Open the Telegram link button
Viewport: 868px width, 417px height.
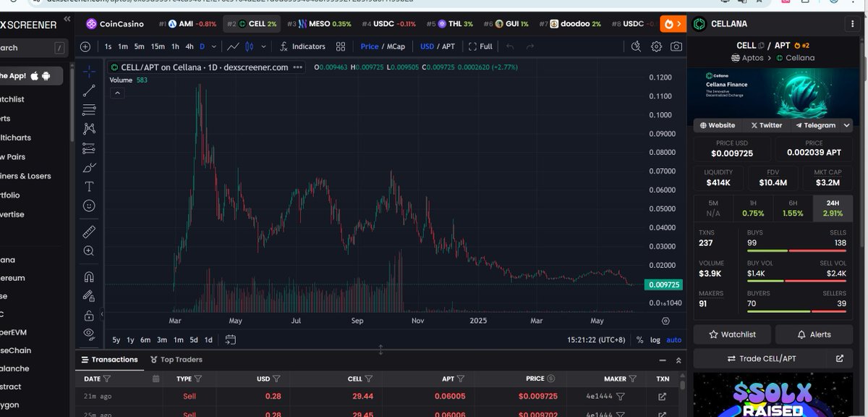(x=815, y=125)
